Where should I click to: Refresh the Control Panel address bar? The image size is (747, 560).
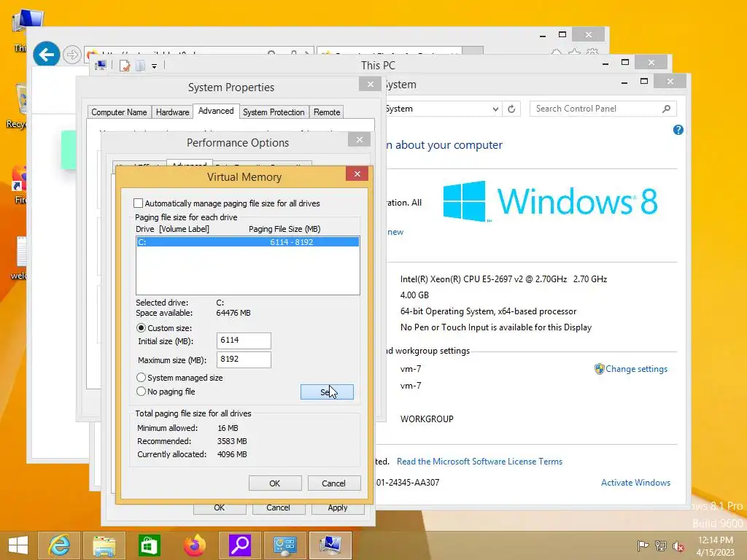click(511, 109)
